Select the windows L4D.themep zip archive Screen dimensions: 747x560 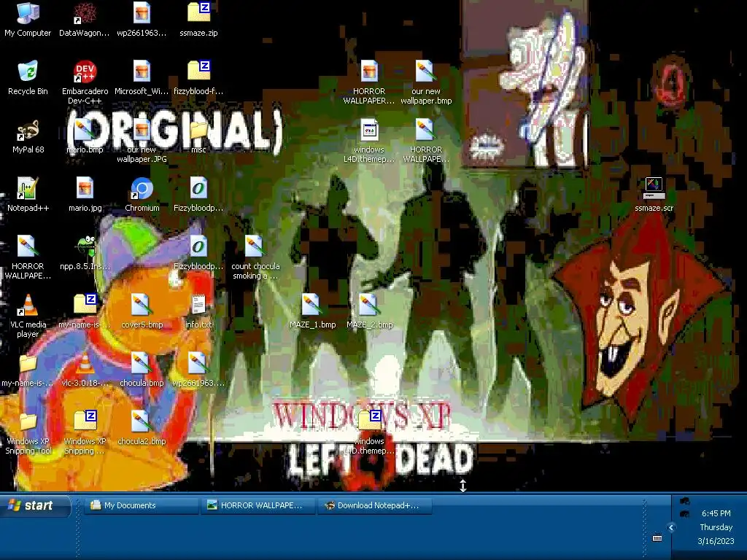click(x=369, y=421)
